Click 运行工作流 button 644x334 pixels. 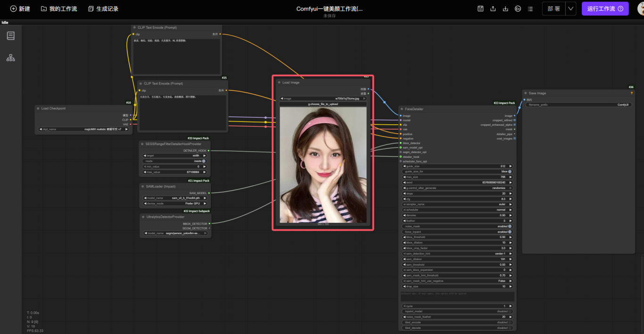pos(605,8)
